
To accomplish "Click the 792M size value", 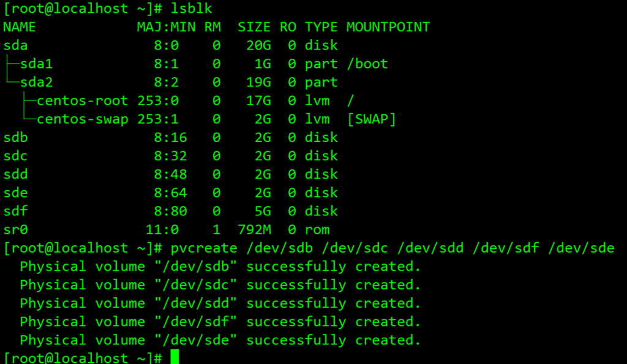I will point(253,230).
